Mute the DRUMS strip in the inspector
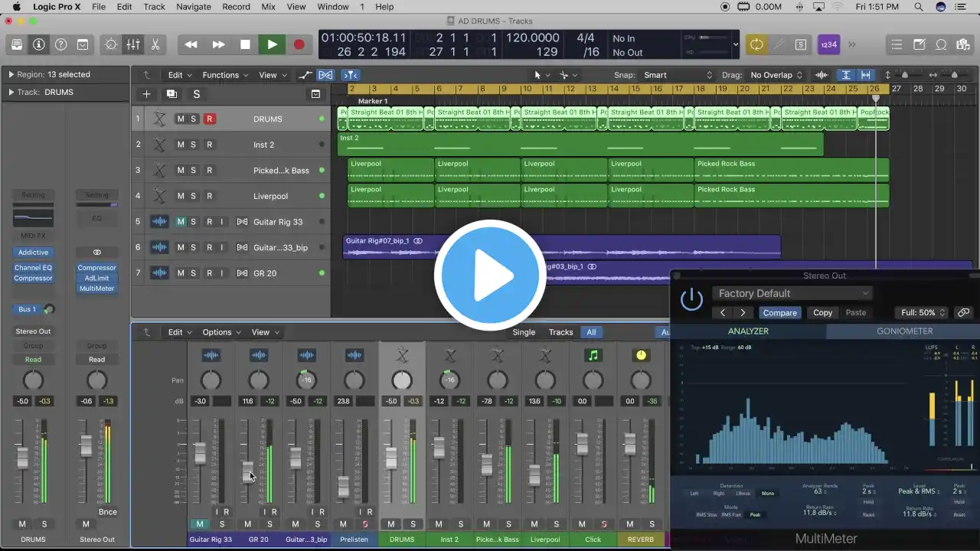Image resolution: width=980 pixels, height=551 pixels. [x=22, y=524]
